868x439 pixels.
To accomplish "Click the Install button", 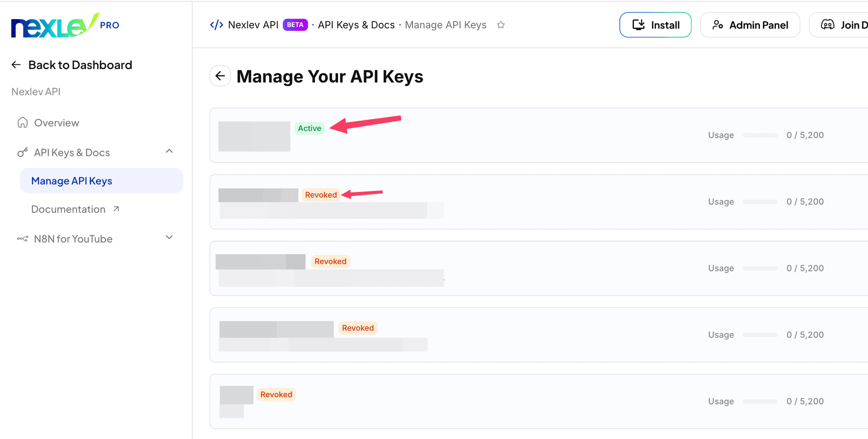I will tap(655, 25).
